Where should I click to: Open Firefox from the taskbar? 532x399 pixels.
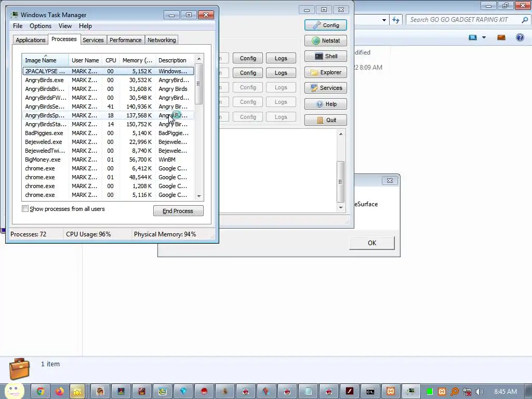[60, 392]
